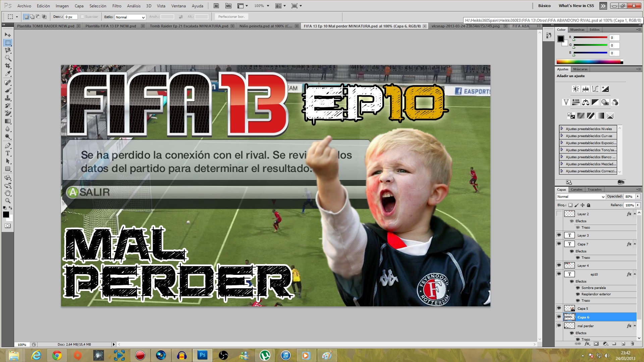Image resolution: width=644 pixels, height=362 pixels.
Task: Add a Brightness/Contrast adjustment icon
Action: [576, 89]
